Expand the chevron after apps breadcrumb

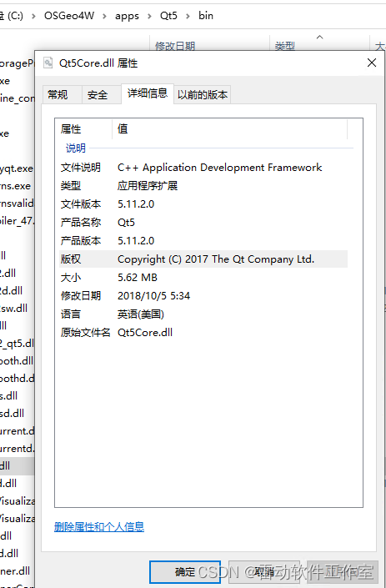coord(149,16)
